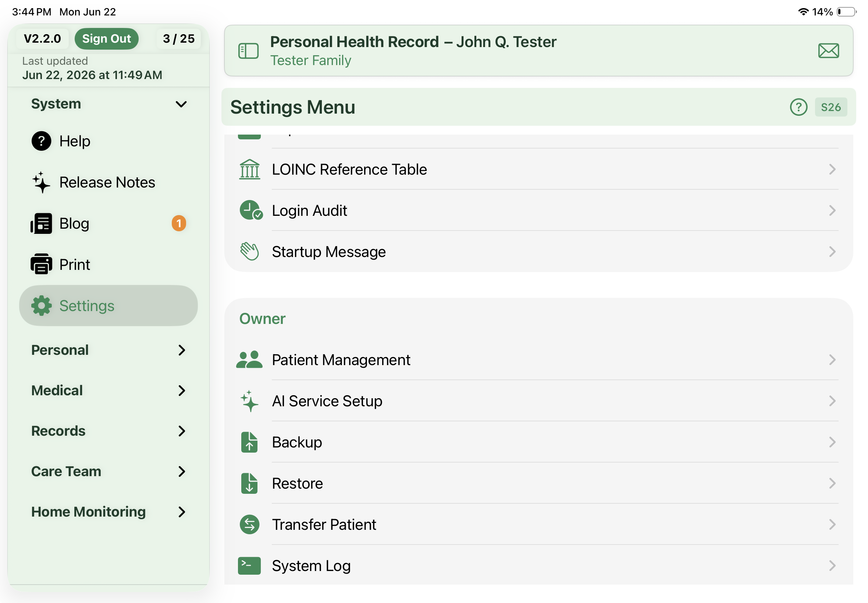
Task: Open the Settings Menu help question mark
Action: 798,107
